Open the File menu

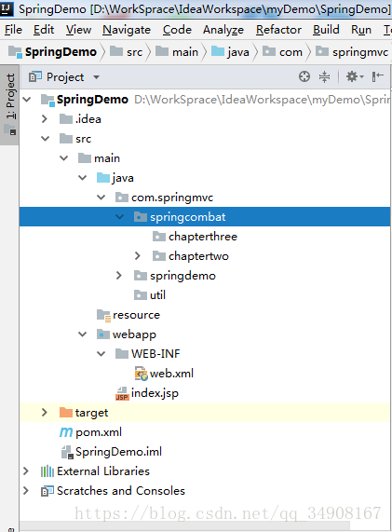(x=13, y=30)
